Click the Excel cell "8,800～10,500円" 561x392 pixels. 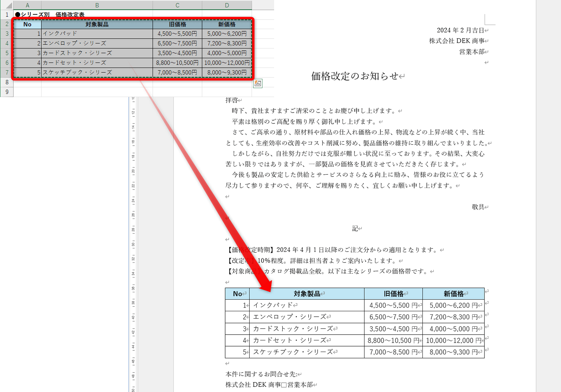point(177,62)
